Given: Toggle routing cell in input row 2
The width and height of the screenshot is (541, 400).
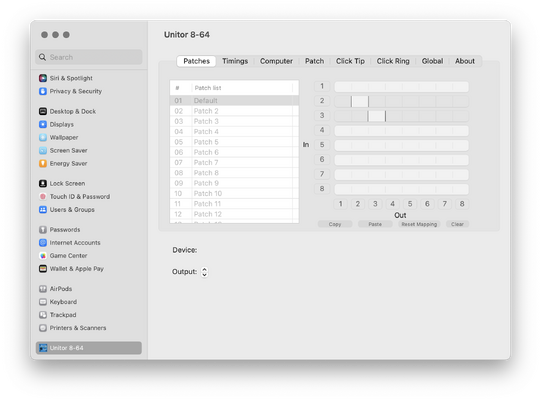Looking at the screenshot, I should pyautogui.click(x=360, y=101).
